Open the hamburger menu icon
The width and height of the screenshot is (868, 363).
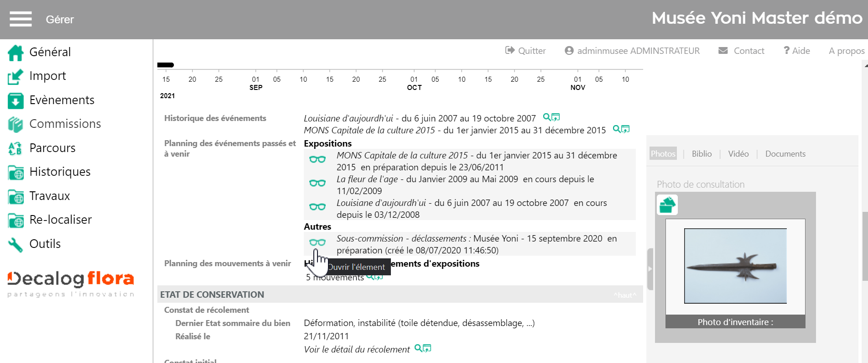coord(21,19)
